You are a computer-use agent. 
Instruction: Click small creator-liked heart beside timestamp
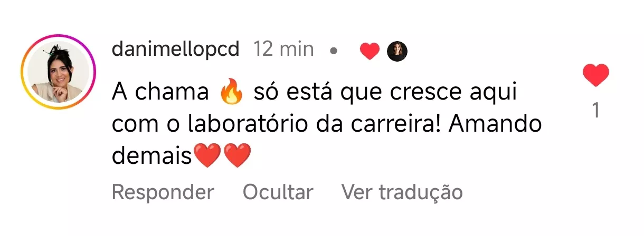(x=370, y=52)
